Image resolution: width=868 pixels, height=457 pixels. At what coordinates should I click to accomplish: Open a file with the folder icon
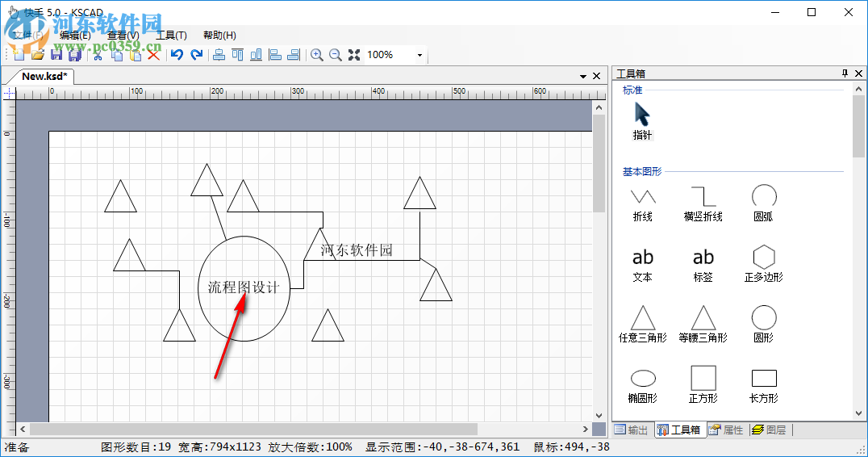38,54
